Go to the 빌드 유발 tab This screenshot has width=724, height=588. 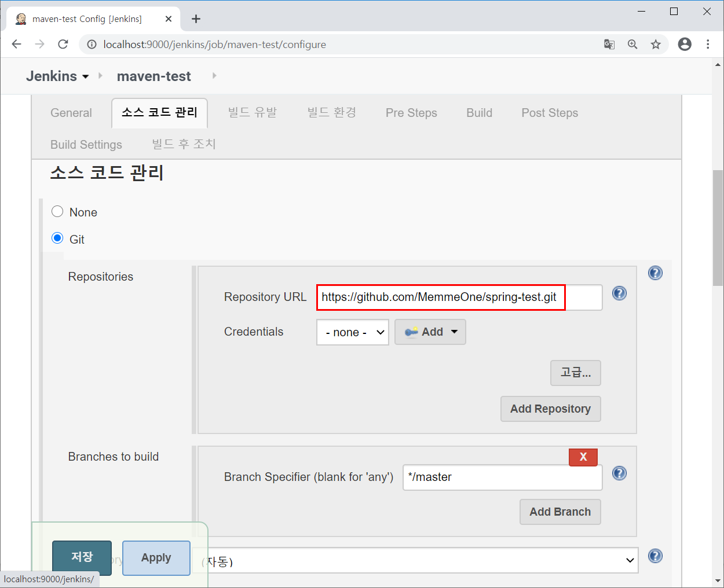pos(253,113)
